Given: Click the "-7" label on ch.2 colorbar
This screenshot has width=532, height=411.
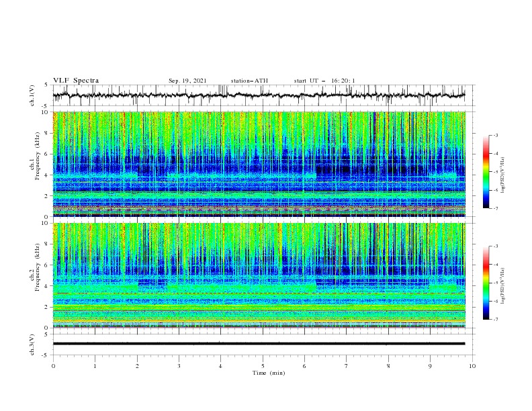Looking at the screenshot, I should (x=496, y=320).
